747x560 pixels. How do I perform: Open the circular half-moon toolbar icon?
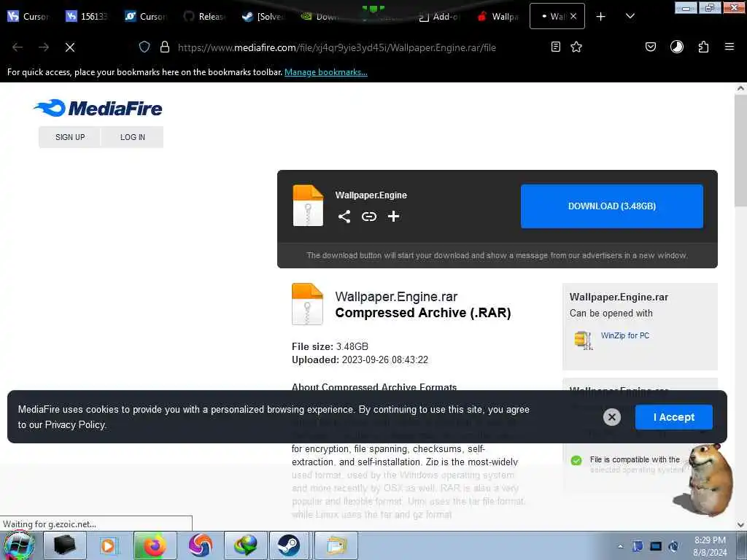pyautogui.click(x=677, y=47)
